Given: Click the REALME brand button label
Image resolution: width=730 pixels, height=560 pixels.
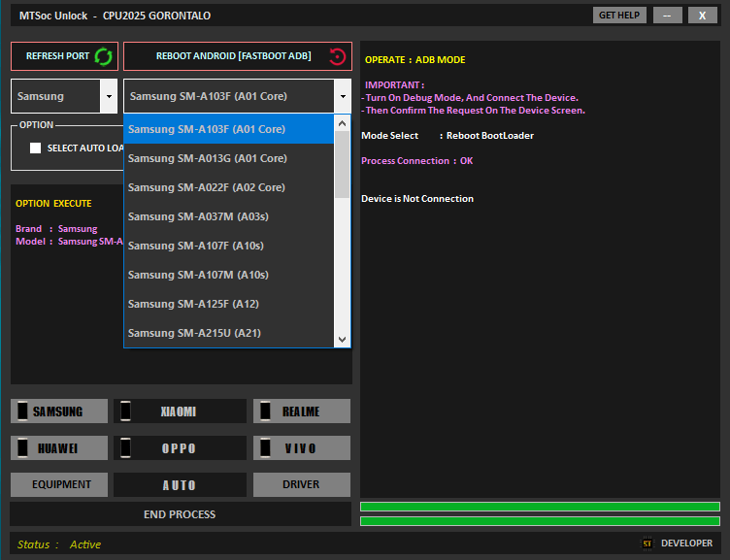Looking at the screenshot, I should coord(301,412).
